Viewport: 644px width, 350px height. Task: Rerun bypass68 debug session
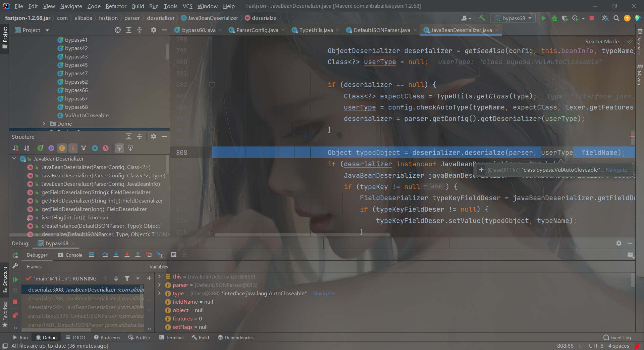[15, 255]
